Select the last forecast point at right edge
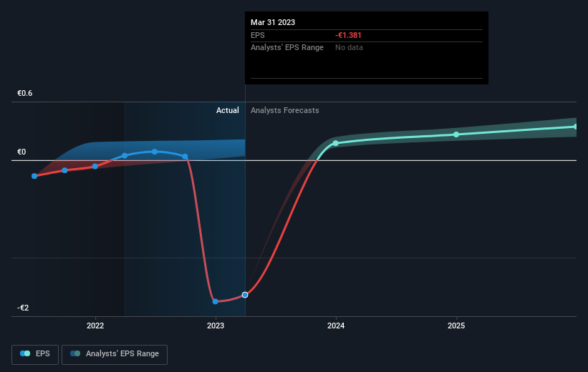This screenshot has width=588, height=372. 575,127
